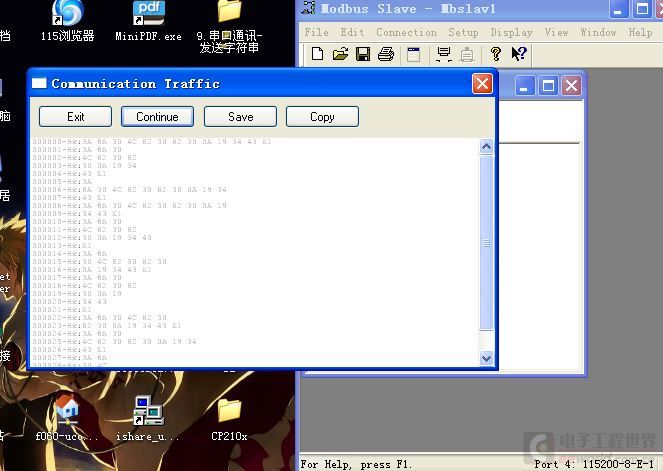Click the slave definition window toolbar icon
The height and width of the screenshot is (471, 663).
pyautogui.click(x=413, y=55)
